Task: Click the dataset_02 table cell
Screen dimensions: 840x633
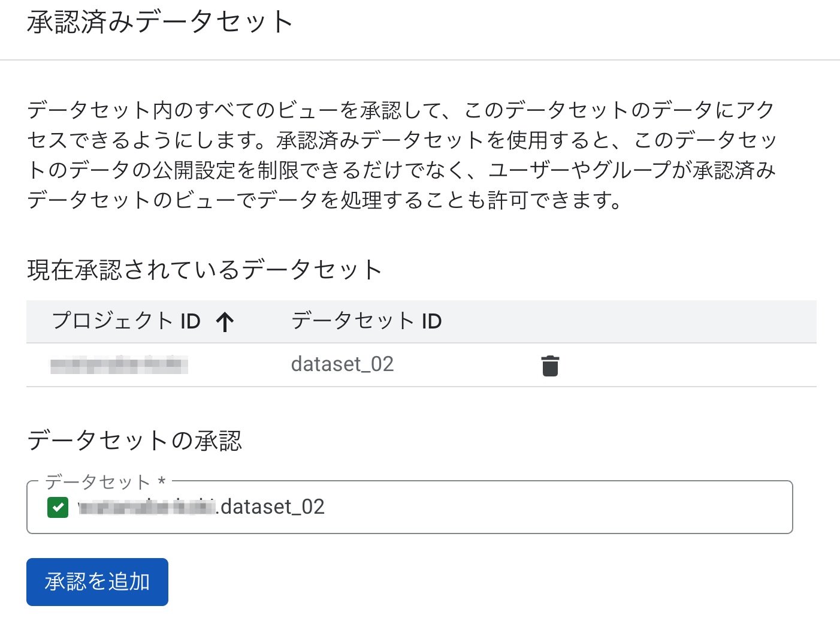Action: (x=342, y=364)
